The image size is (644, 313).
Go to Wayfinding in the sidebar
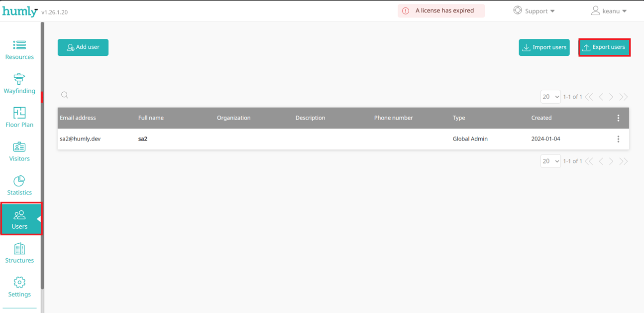click(19, 84)
